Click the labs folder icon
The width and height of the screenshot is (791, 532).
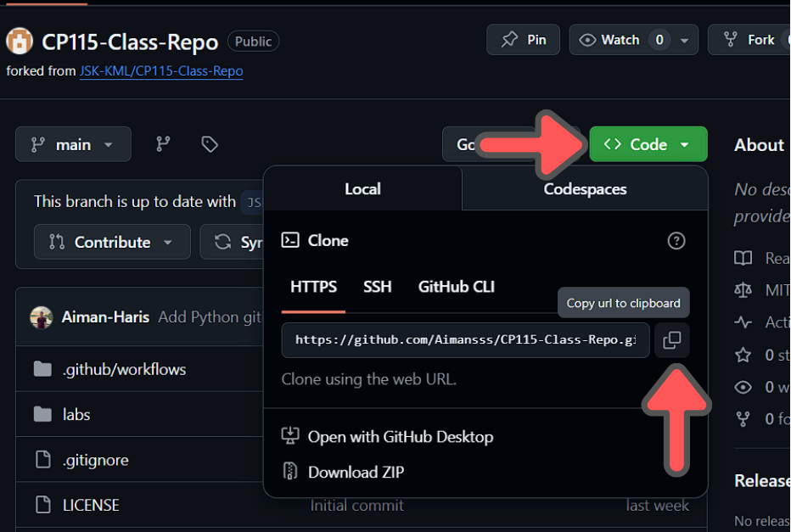tap(43, 415)
